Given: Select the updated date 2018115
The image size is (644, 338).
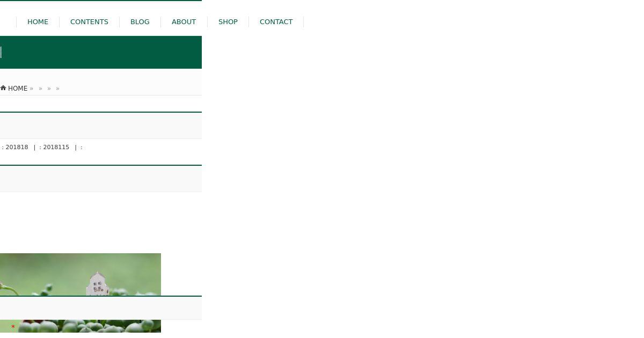Looking at the screenshot, I should coord(56,147).
